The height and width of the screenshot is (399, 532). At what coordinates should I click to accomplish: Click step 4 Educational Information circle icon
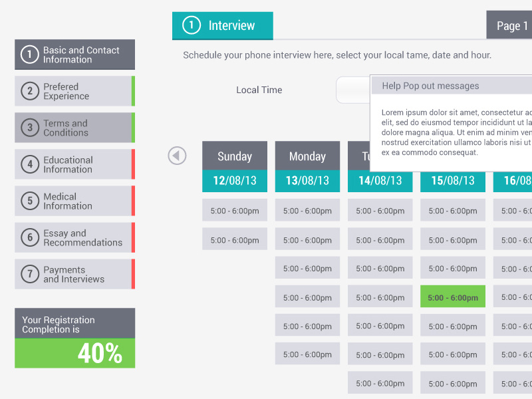pos(29,164)
